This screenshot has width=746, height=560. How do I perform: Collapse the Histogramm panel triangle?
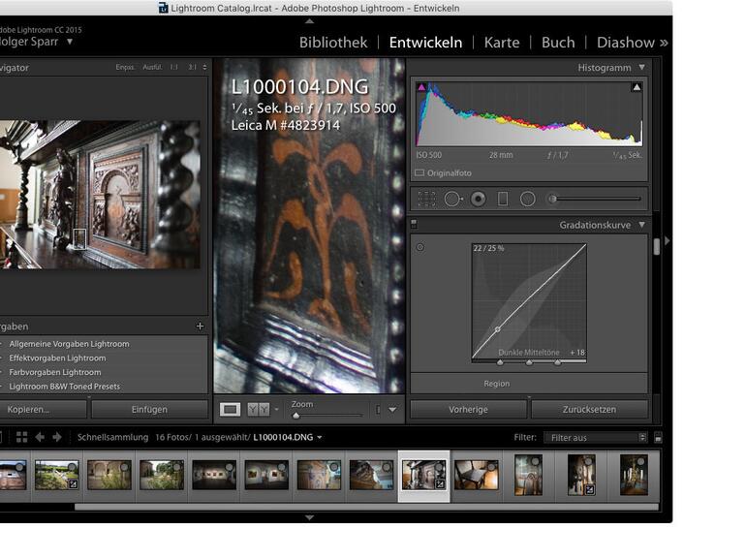coord(641,67)
